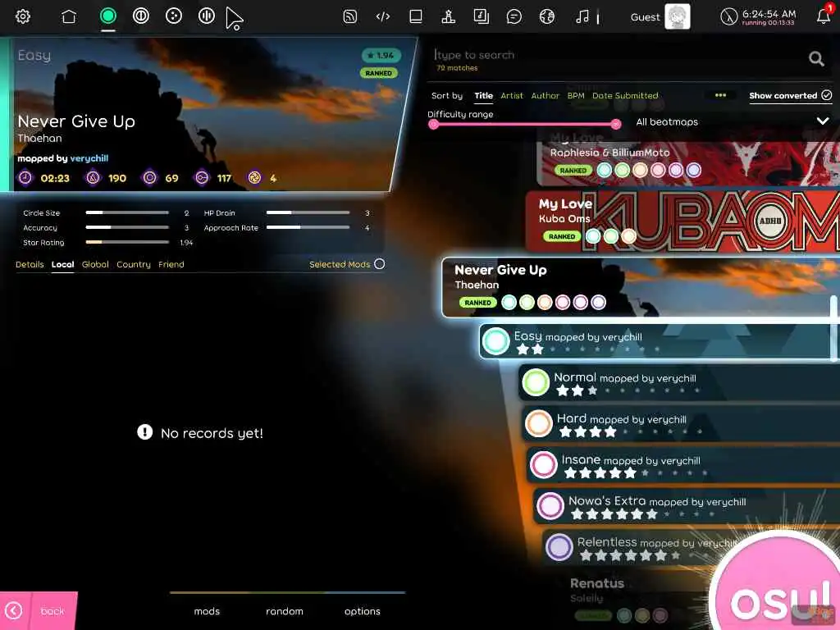
Task: Collapse the Never Give Up beatmap set
Action: [640, 287]
